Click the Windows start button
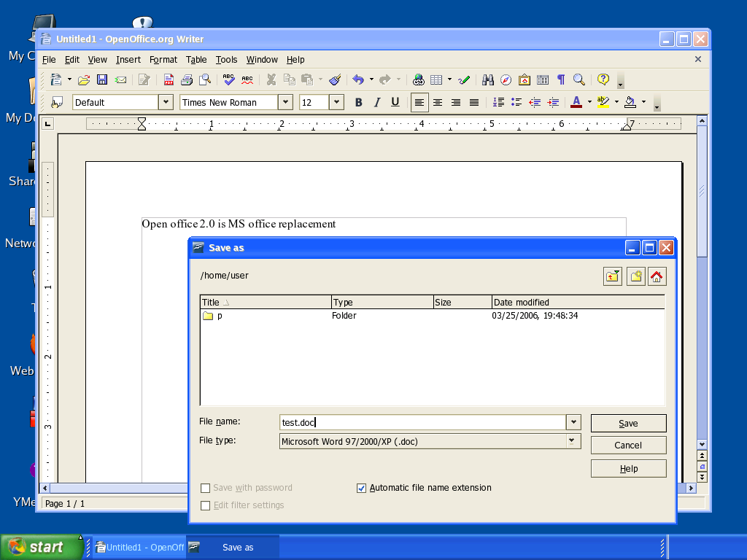The image size is (747, 560). [x=42, y=547]
